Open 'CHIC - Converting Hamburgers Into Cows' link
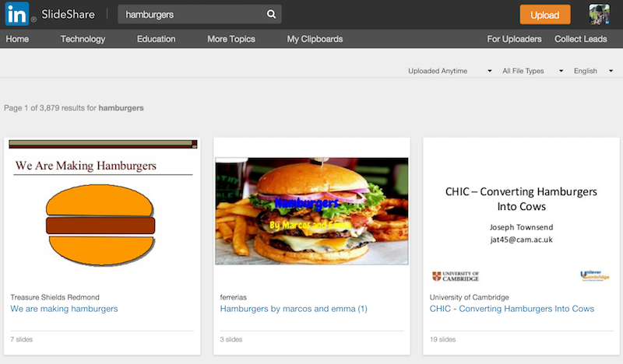 point(512,309)
